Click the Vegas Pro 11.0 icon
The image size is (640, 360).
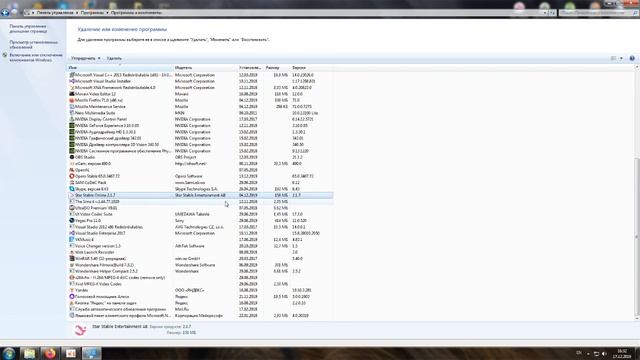pos(72,220)
